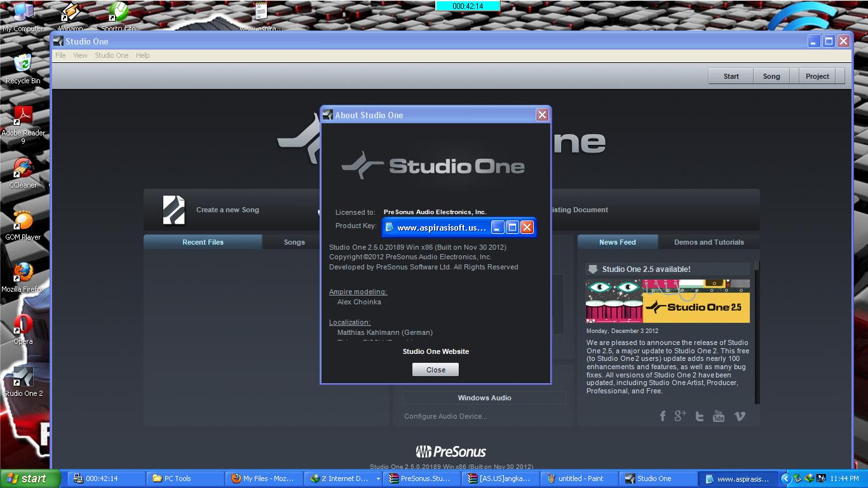The width and height of the screenshot is (868, 488).
Task: Click the About Studio One dialog title icon
Action: (328, 115)
